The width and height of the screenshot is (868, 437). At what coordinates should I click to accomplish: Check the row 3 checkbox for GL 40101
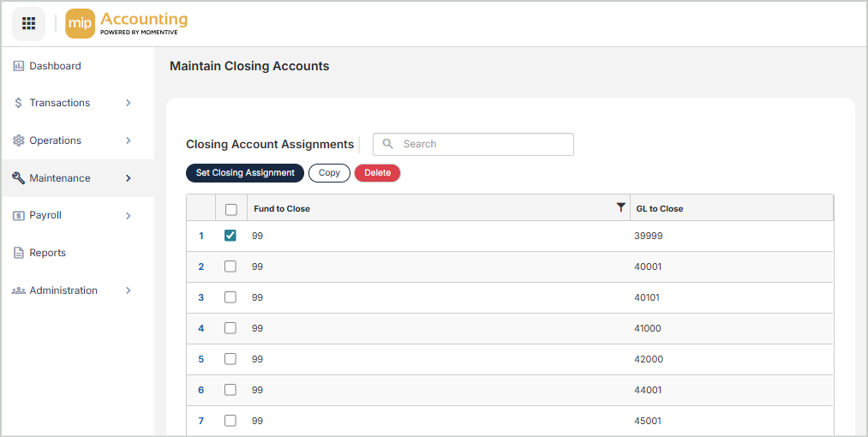coord(230,297)
